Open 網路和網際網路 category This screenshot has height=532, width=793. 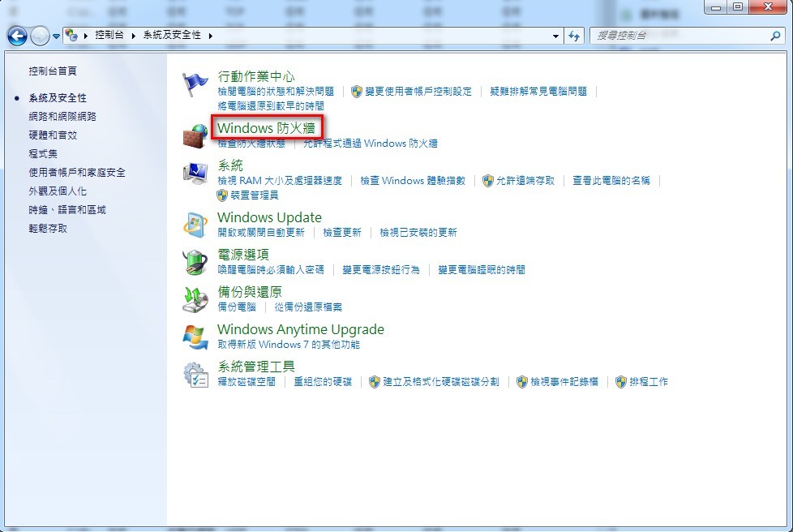tap(62, 116)
